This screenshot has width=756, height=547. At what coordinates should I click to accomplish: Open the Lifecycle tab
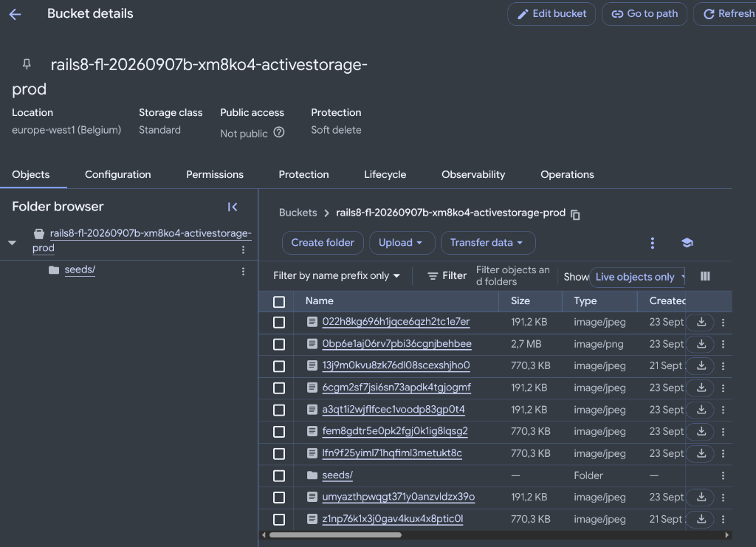point(385,174)
